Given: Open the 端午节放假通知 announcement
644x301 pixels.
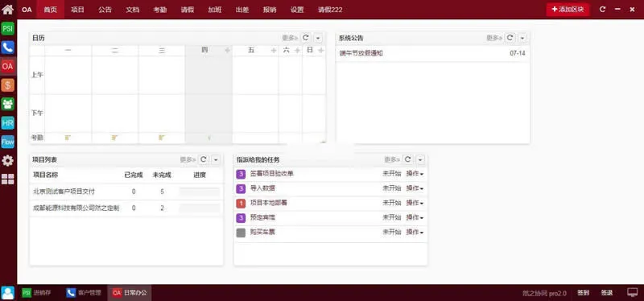Looking at the screenshot, I should pos(361,53).
